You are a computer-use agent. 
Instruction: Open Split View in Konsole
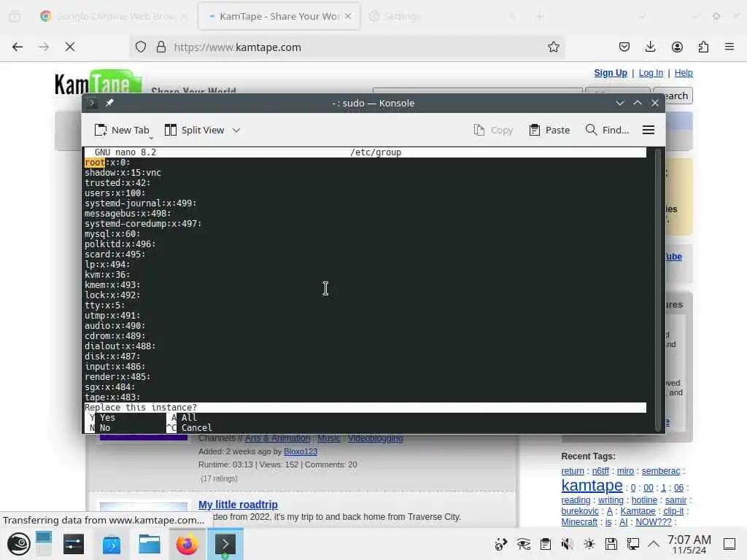[194, 130]
